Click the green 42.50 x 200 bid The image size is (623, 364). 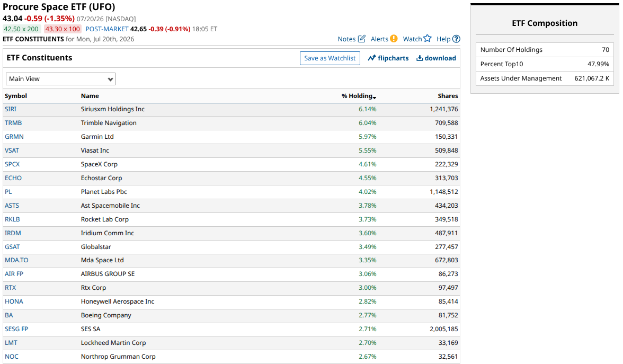21,29
